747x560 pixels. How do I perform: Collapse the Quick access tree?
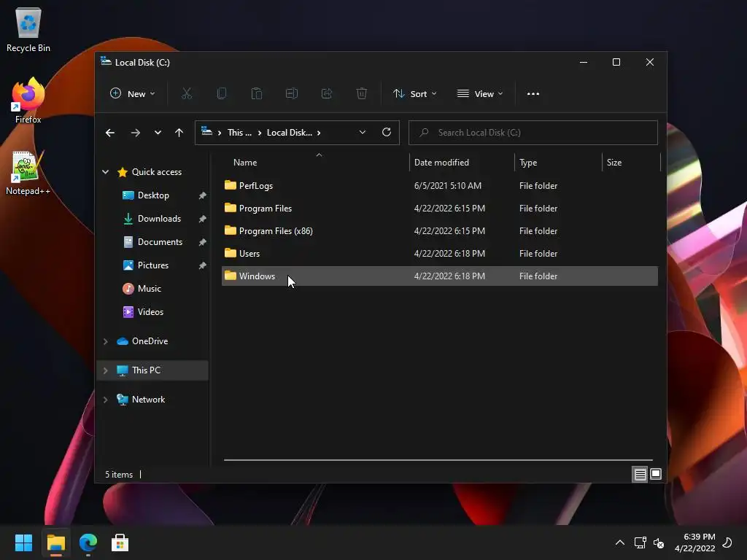point(105,172)
